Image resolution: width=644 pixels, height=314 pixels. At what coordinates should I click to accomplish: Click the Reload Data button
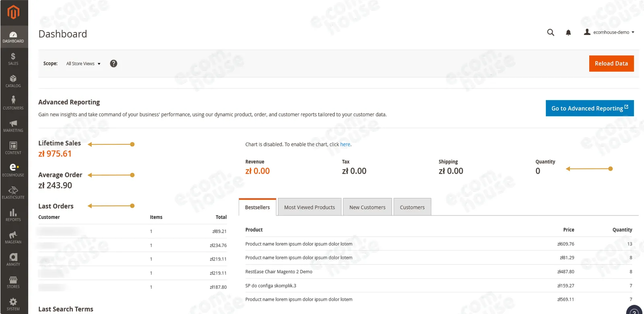(611, 64)
